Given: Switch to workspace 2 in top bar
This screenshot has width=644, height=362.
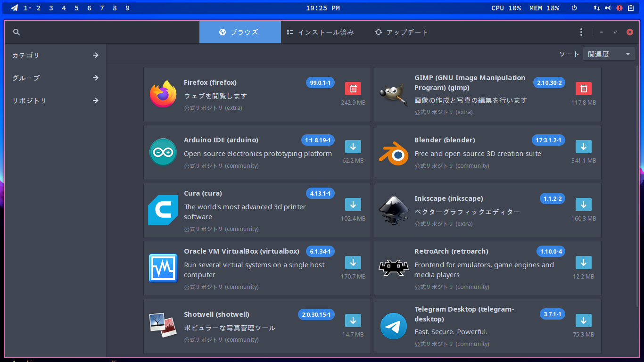Looking at the screenshot, I should pyautogui.click(x=38, y=8).
